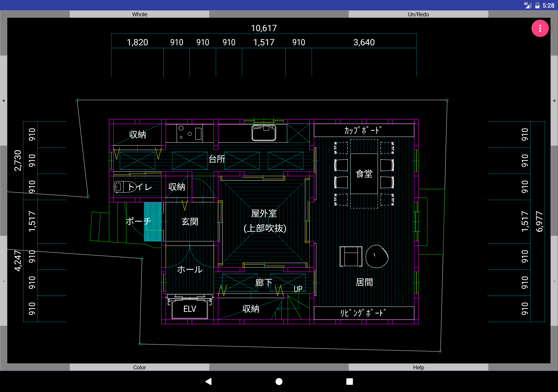Open the Help item at bottom

click(x=418, y=367)
